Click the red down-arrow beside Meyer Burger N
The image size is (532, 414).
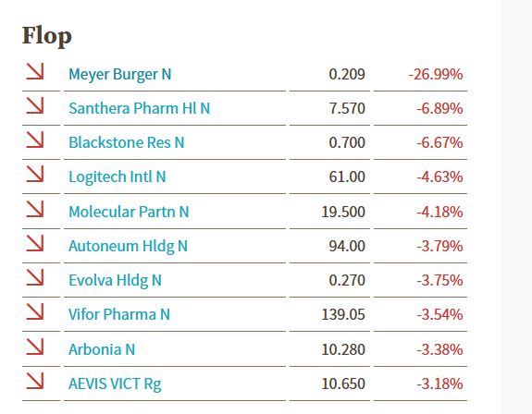(x=35, y=71)
